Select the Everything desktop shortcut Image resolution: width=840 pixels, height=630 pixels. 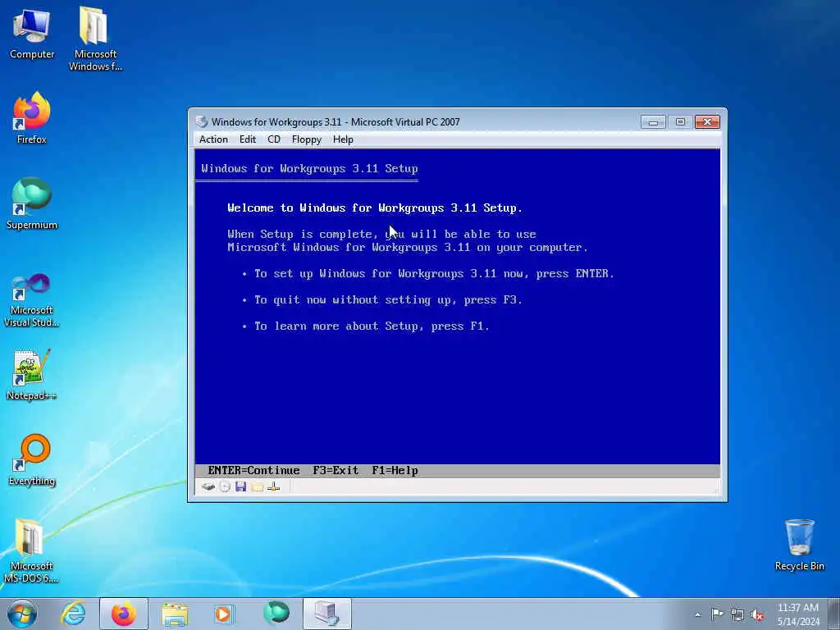[32, 460]
